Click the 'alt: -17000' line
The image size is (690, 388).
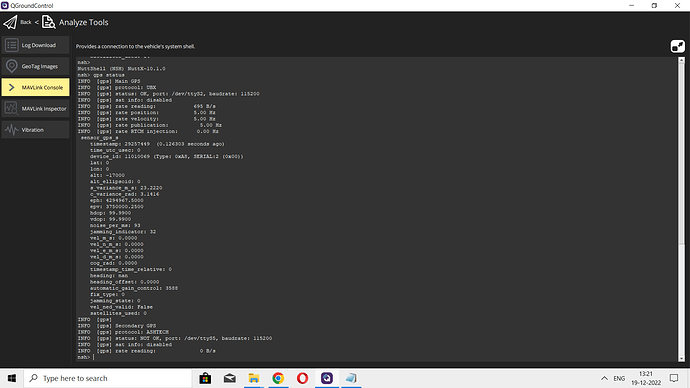point(107,175)
